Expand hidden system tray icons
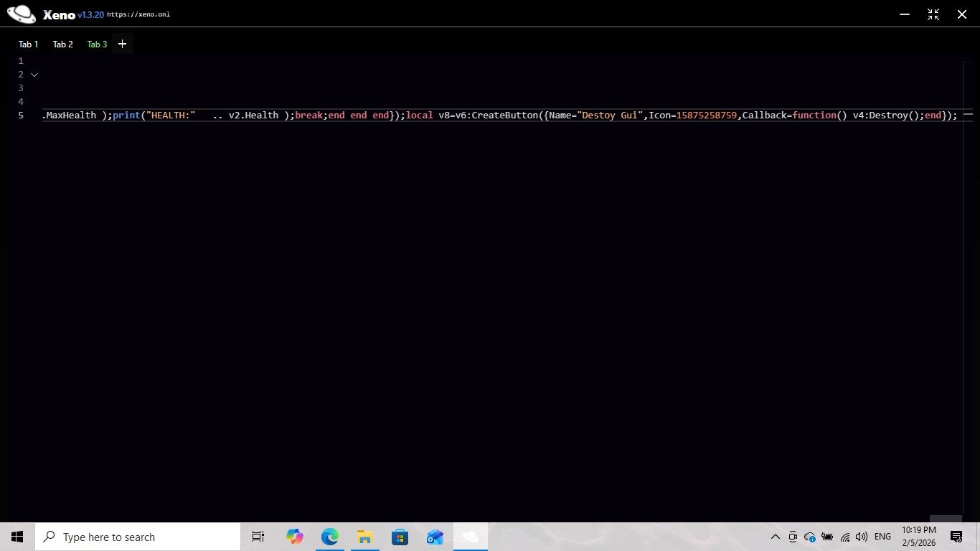 (775, 537)
